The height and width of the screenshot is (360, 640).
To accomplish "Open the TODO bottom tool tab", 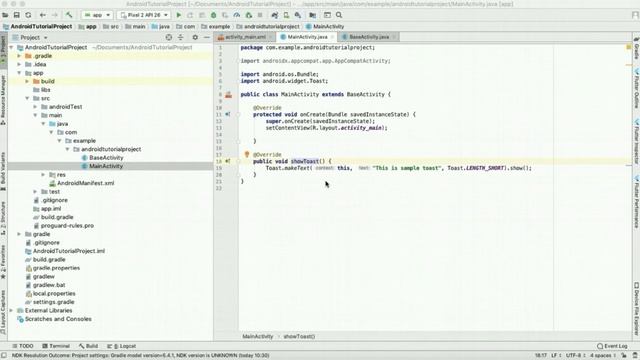I will pos(23,346).
